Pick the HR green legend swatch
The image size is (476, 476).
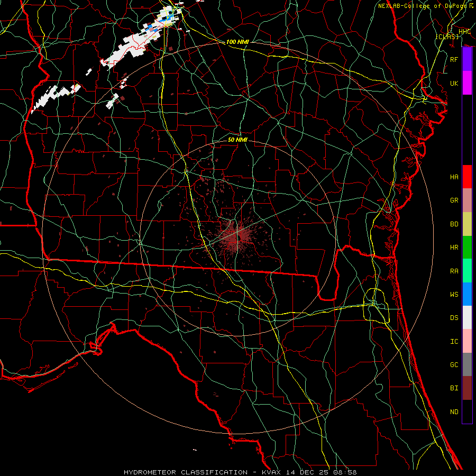pos(467,247)
